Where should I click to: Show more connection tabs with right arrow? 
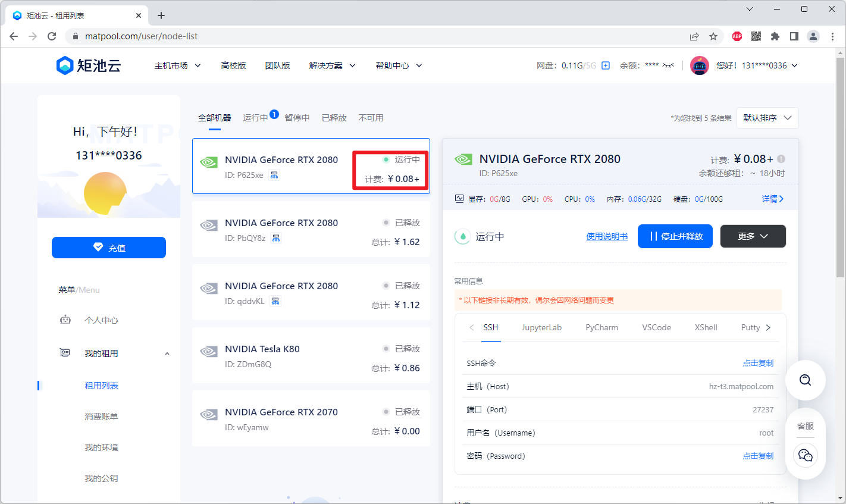click(x=768, y=327)
